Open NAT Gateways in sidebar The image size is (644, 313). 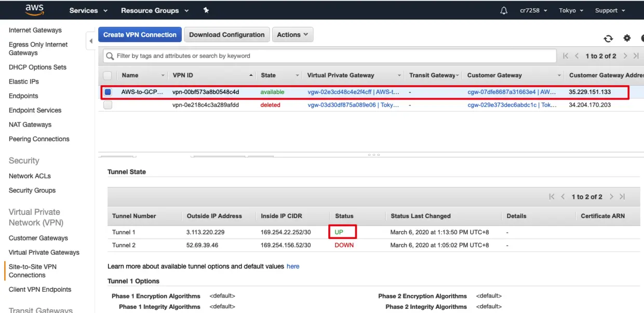coord(30,125)
